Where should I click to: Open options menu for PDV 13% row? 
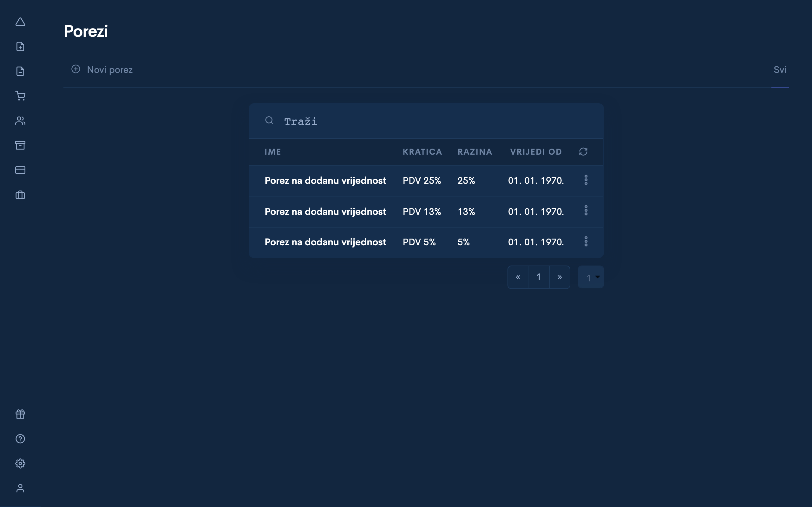(x=586, y=211)
